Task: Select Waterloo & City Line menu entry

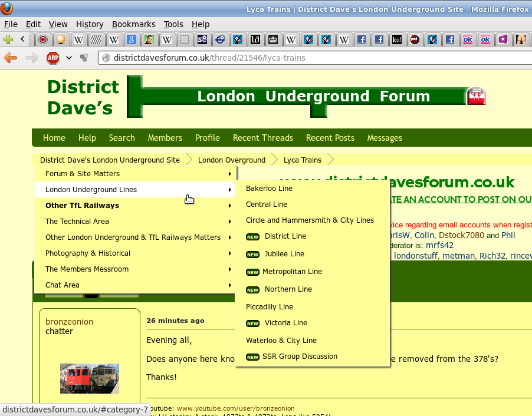Action: 281,341
